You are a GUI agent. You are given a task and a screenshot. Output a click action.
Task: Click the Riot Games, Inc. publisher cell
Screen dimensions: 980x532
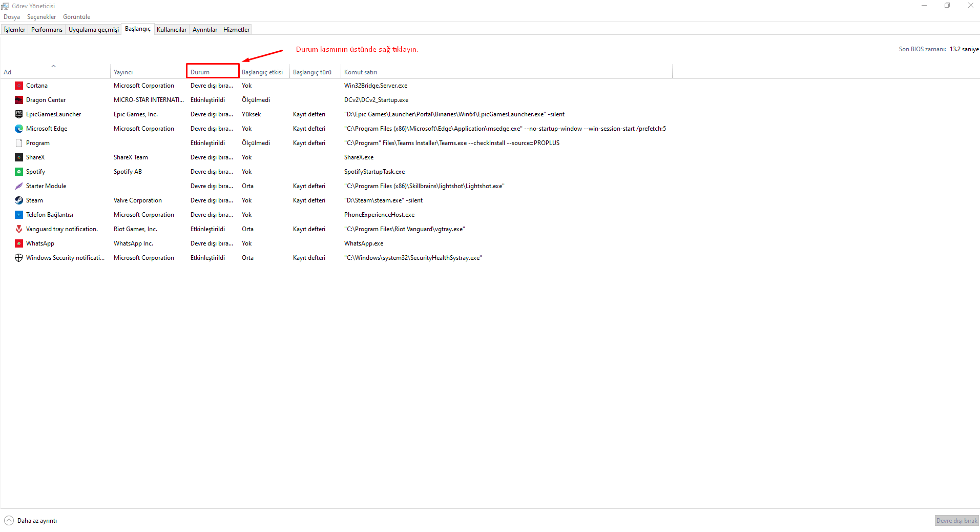tap(135, 229)
